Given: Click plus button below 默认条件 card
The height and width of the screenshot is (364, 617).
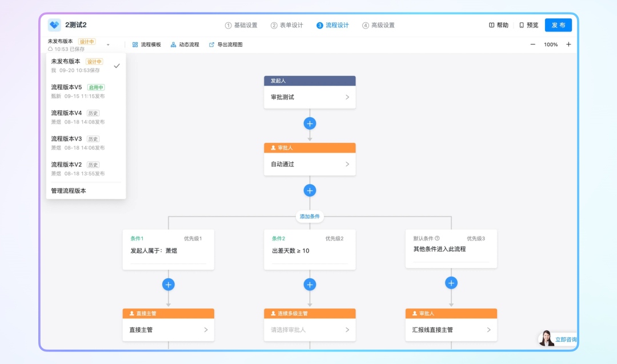Looking at the screenshot, I should (451, 283).
